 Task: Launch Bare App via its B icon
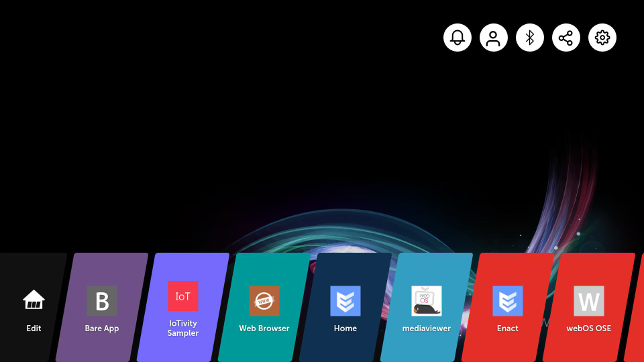pos(102,301)
